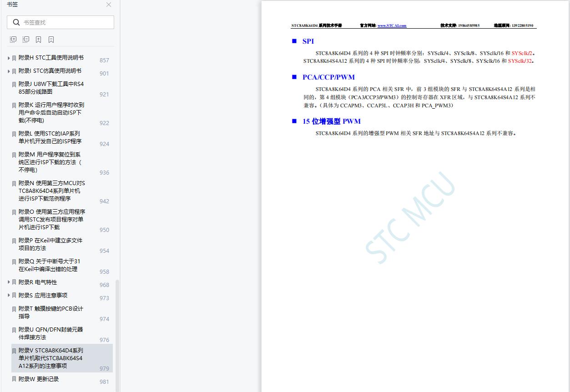
Task: Click bookmark icon beside 附录U
Action: pos(14,330)
